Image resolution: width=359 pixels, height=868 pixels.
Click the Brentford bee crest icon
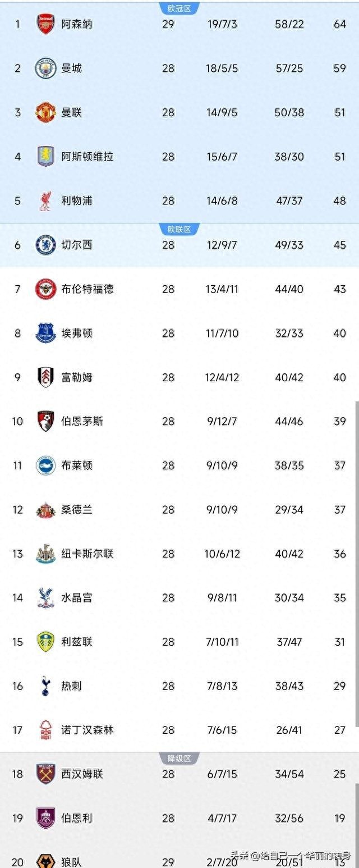coord(46,289)
